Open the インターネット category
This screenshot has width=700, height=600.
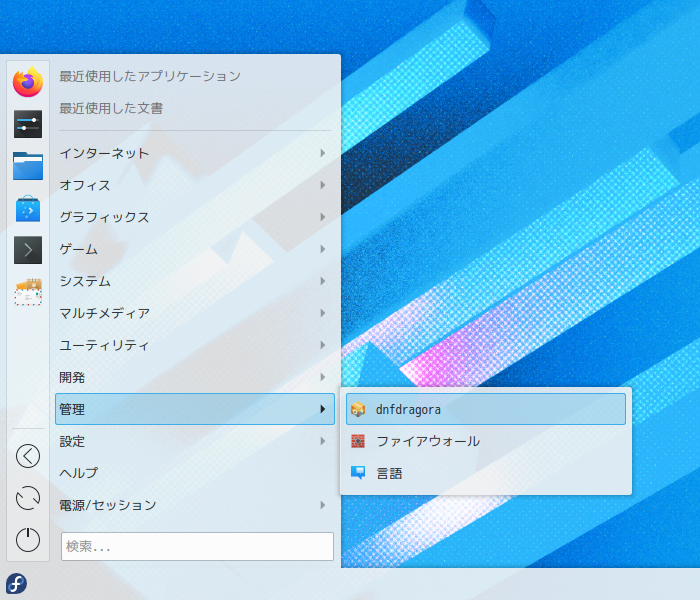tap(195, 153)
